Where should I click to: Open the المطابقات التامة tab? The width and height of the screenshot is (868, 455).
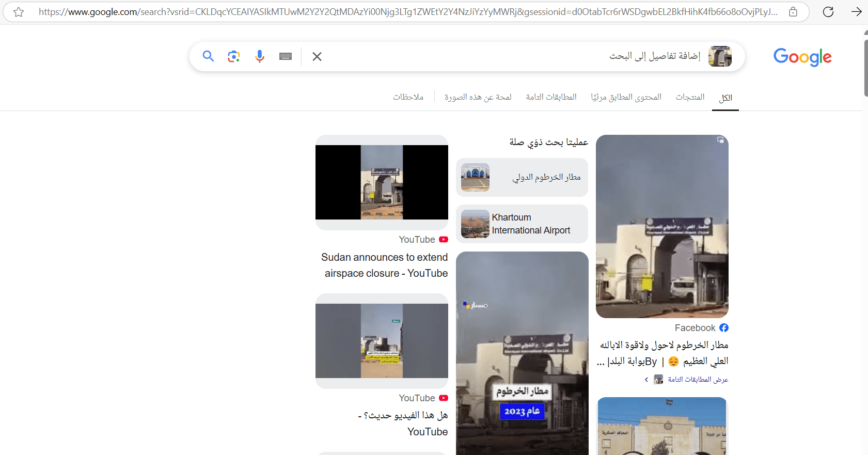coord(551,97)
